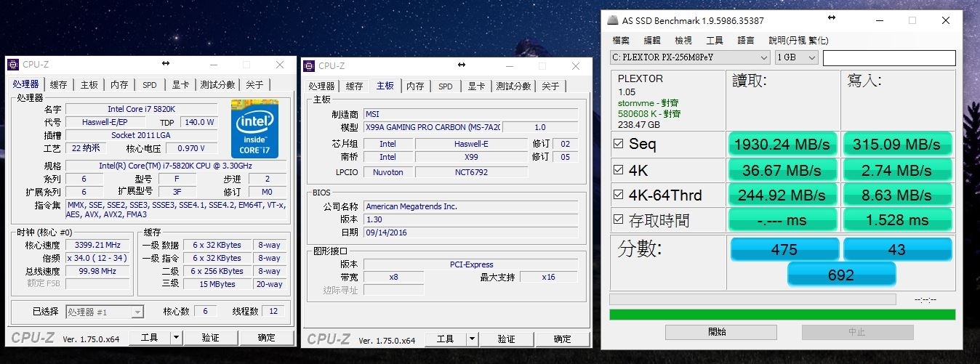Click the write score 43 box
Screen dimensions: 980x364
[897, 249]
